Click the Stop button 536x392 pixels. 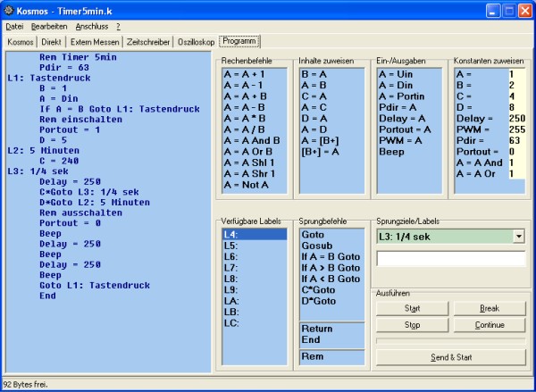point(411,325)
